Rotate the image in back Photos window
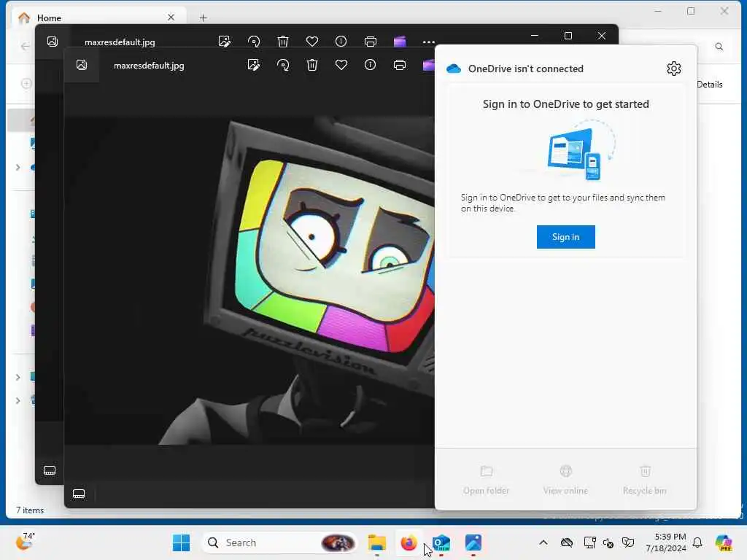Screen dimensions: 747x560 [254, 42]
